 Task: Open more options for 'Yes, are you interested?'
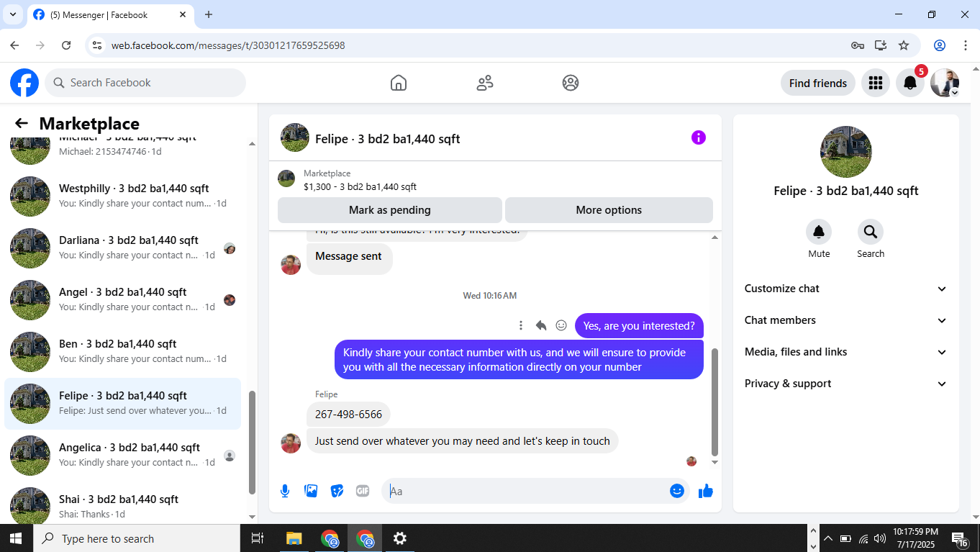521,325
